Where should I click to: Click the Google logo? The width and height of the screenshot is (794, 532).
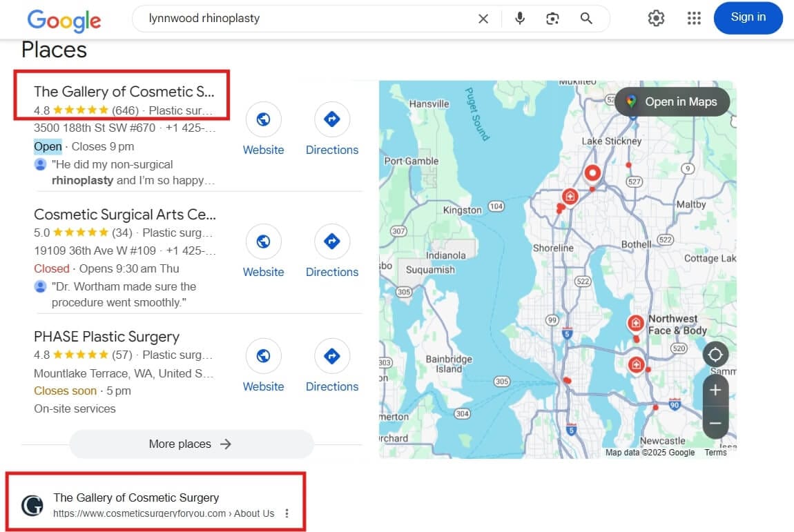pyautogui.click(x=64, y=20)
